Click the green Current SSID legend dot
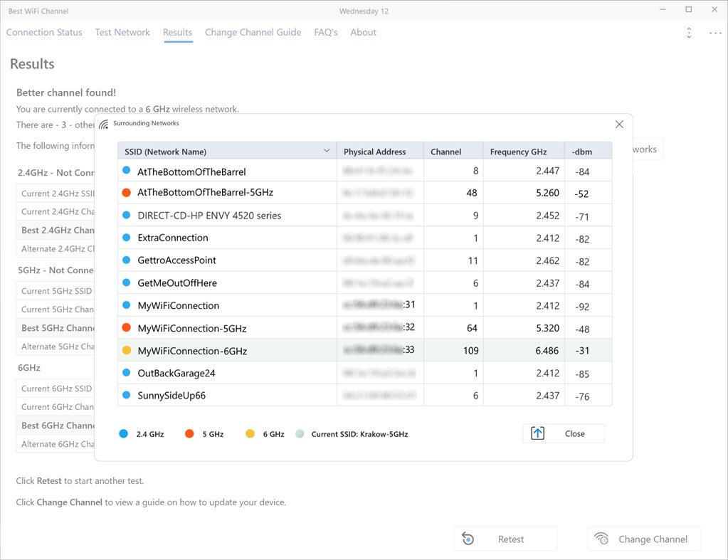 tap(298, 433)
